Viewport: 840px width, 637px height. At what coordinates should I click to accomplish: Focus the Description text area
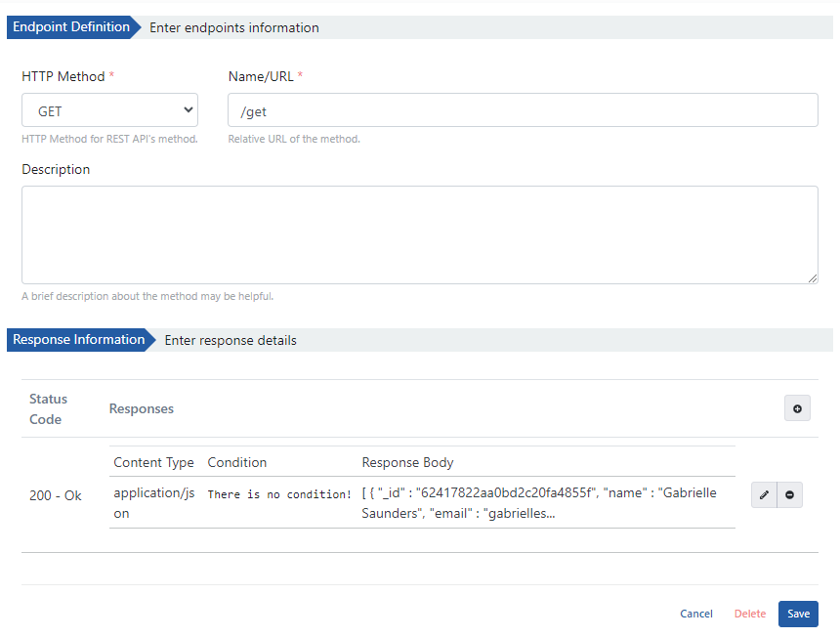coord(419,234)
